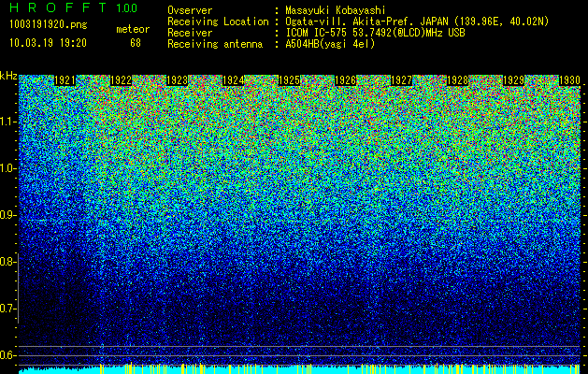Image resolution: width=588 pixels, height=374 pixels.
Task: Click the 0.7 frequency axis label
Action: coord(7,309)
